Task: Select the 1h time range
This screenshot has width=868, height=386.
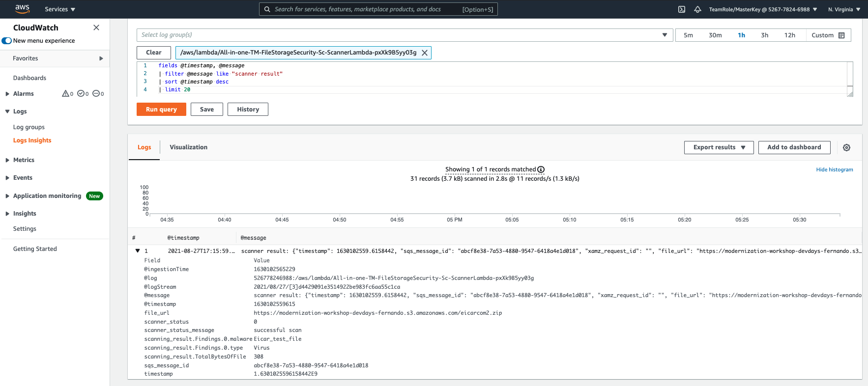Action: click(741, 35)
